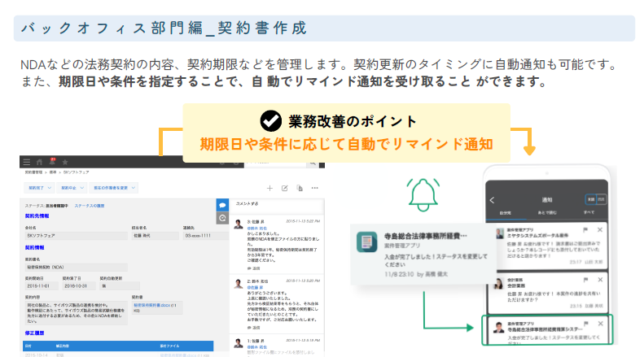Open the three-dot more options menu

(x=314, y=188)
